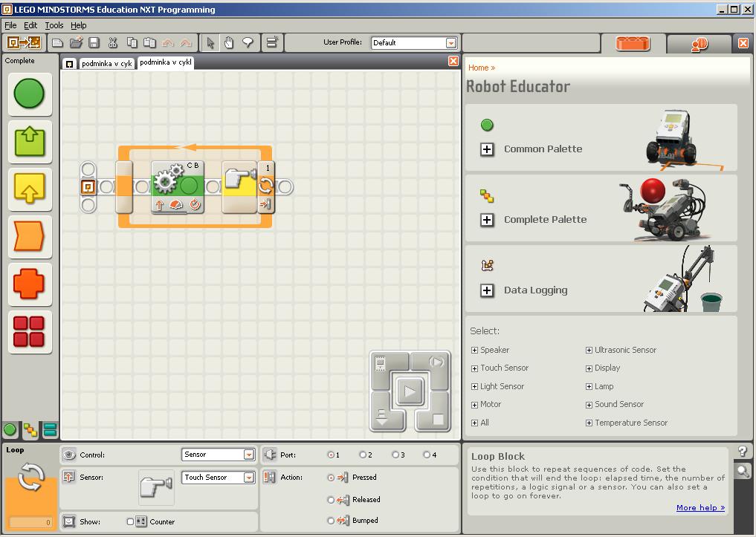Close the current program tab
Viewport: 756px width, 537px height.
tap(453, 61)
